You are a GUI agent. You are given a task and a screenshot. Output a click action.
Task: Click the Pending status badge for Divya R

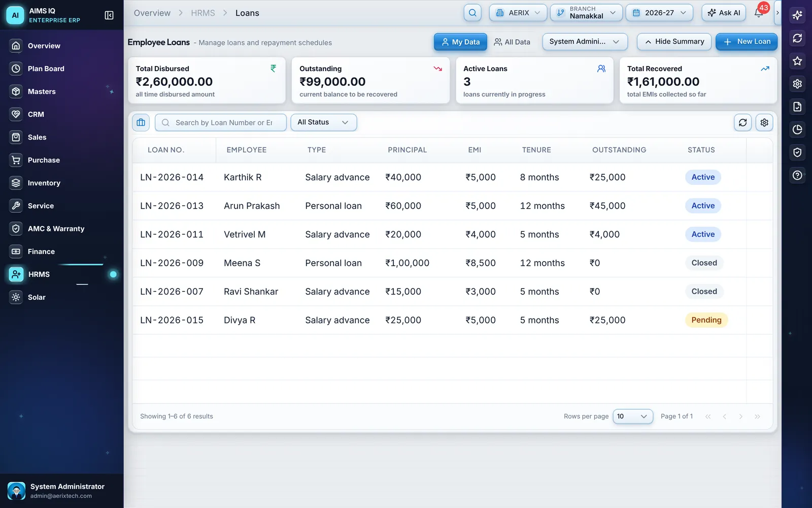706,320
